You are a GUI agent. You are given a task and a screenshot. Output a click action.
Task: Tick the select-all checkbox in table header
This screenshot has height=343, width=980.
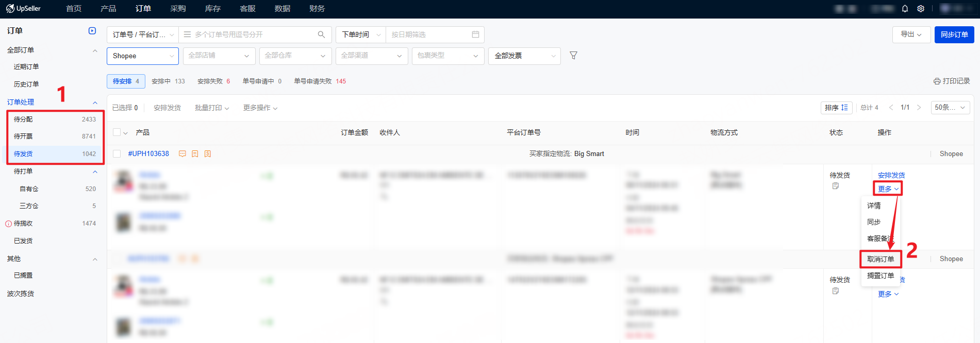point(117,132)
